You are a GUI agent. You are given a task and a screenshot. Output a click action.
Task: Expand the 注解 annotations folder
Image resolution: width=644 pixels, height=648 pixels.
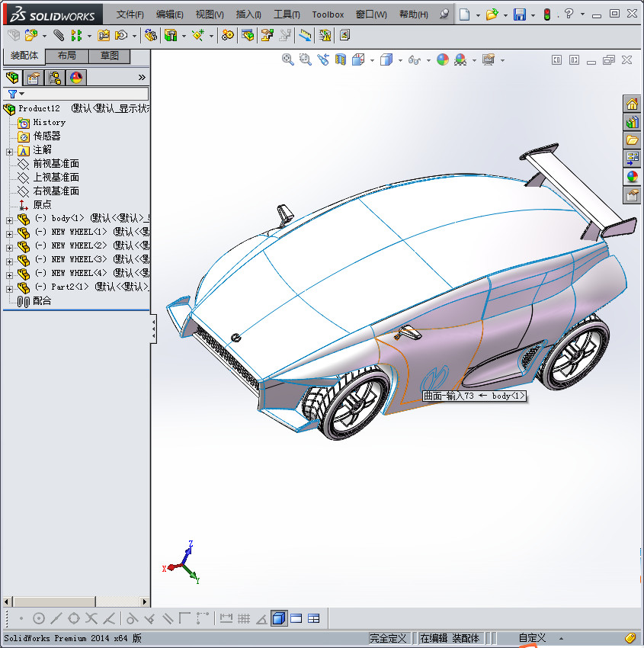pos(9,150)
